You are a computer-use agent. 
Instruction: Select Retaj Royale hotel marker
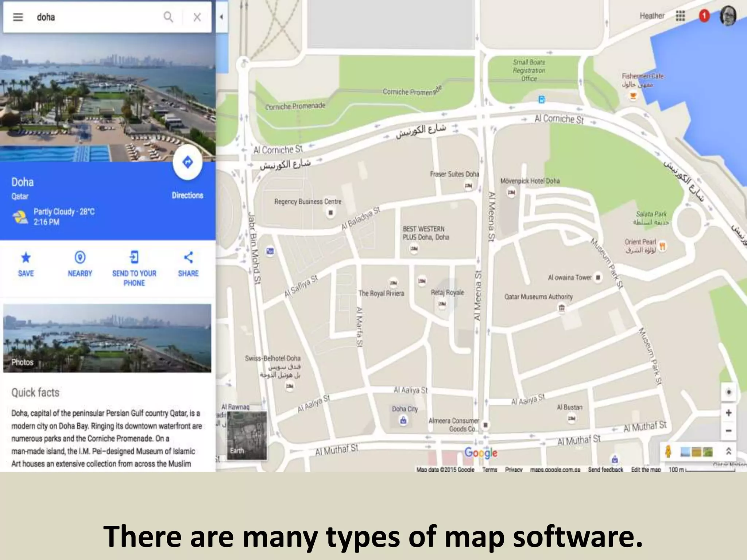coord(442,304)
